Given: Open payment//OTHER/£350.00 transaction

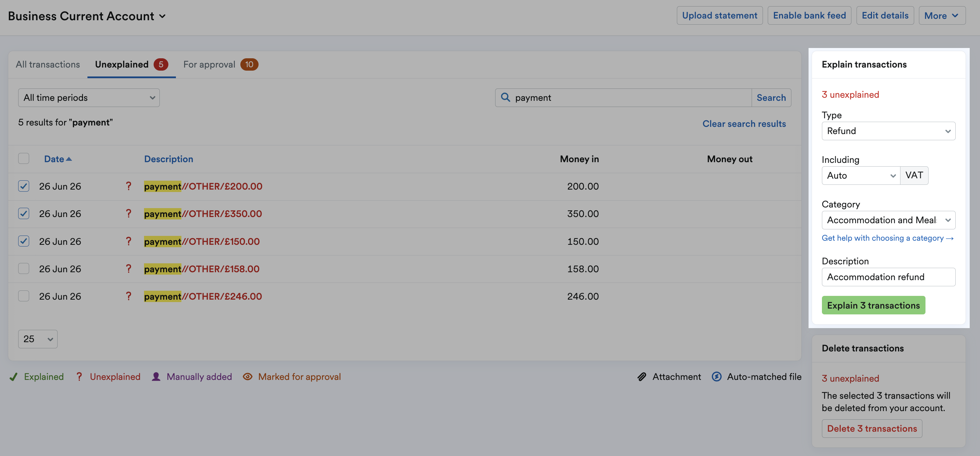Looking at the screenshot, I should (x=203, y=214).
